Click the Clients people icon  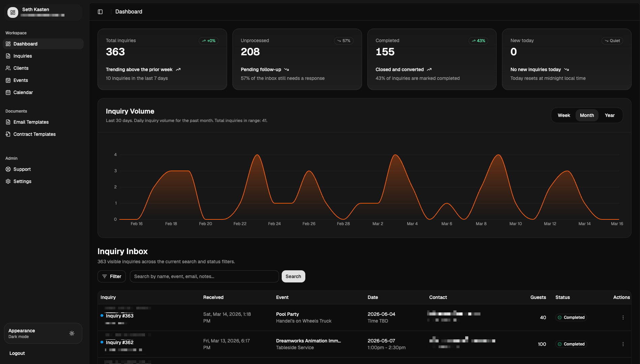pos(8,68)
